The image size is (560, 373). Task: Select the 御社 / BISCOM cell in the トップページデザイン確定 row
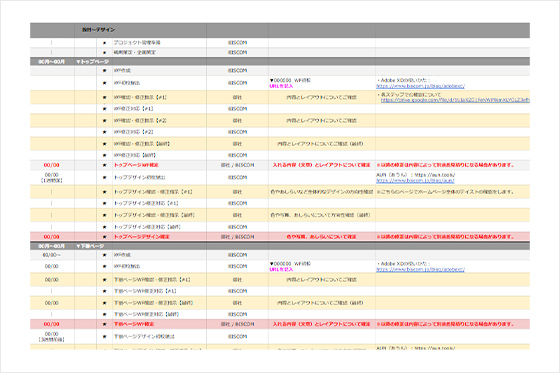238,237
